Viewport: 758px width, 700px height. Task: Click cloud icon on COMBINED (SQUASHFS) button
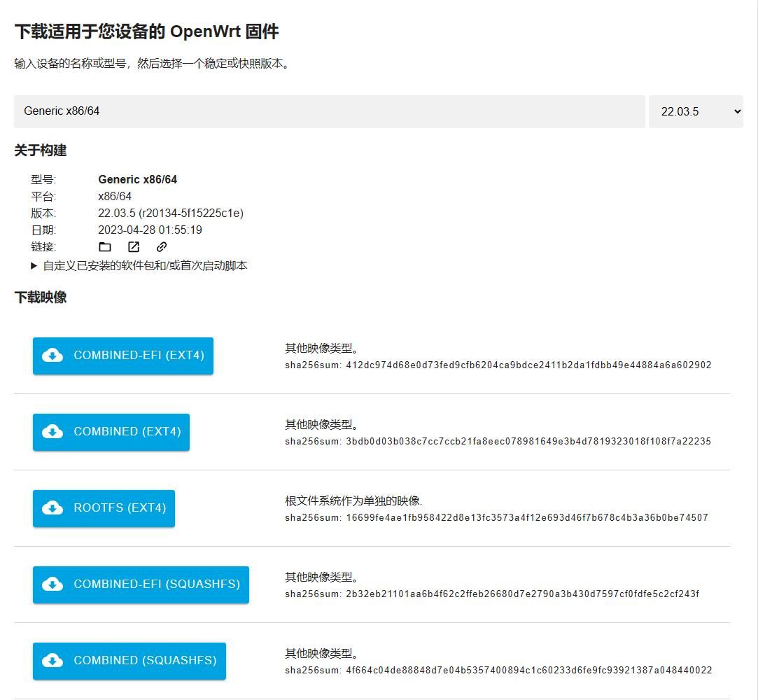[52, 661]
